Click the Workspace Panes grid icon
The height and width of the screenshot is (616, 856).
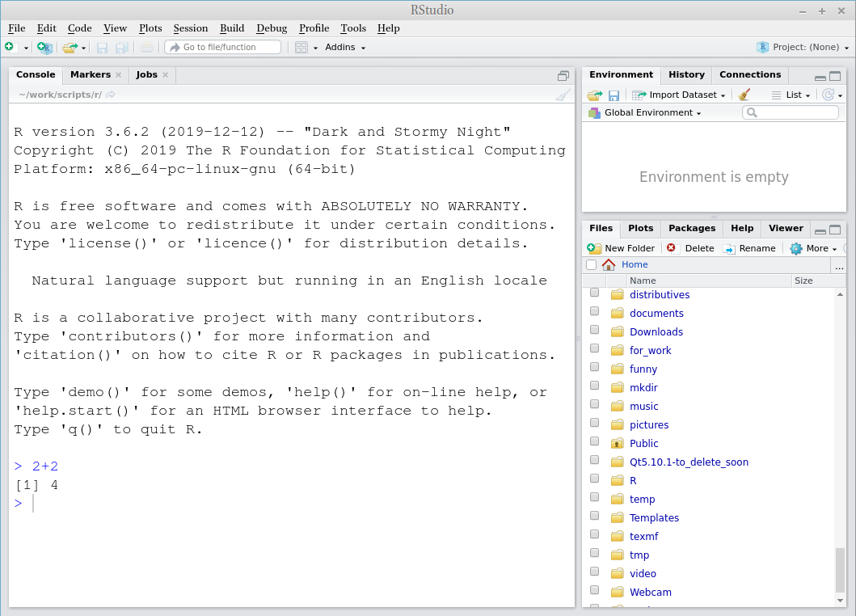(x=301, y=48)
